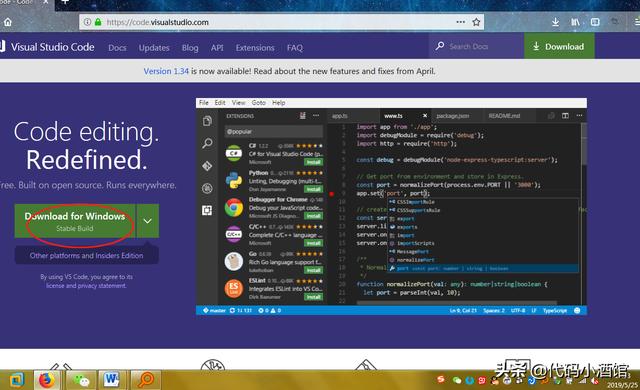Switch to the README.md editor tab
Viewport: 640px width, 390px height.
504,116
